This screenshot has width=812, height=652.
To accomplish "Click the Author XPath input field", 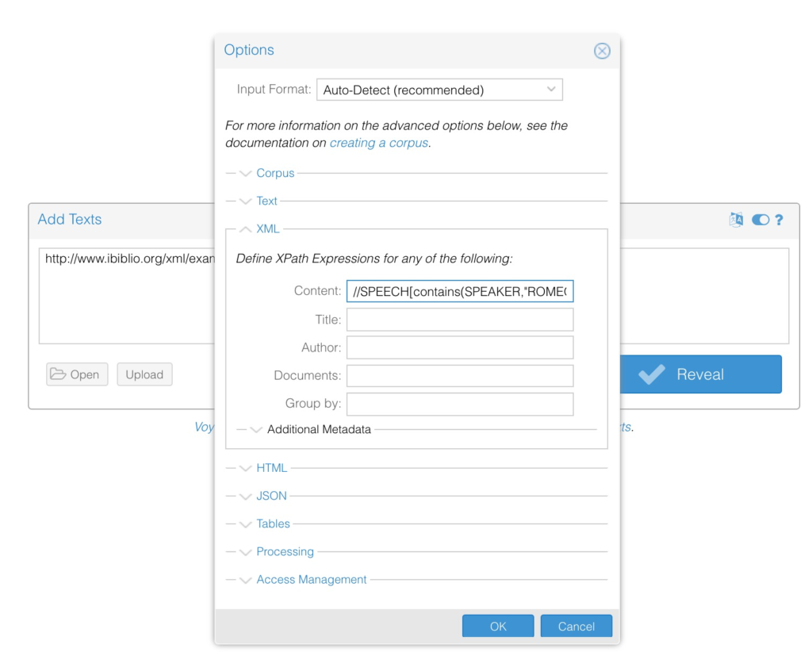I will coord(460,347).
